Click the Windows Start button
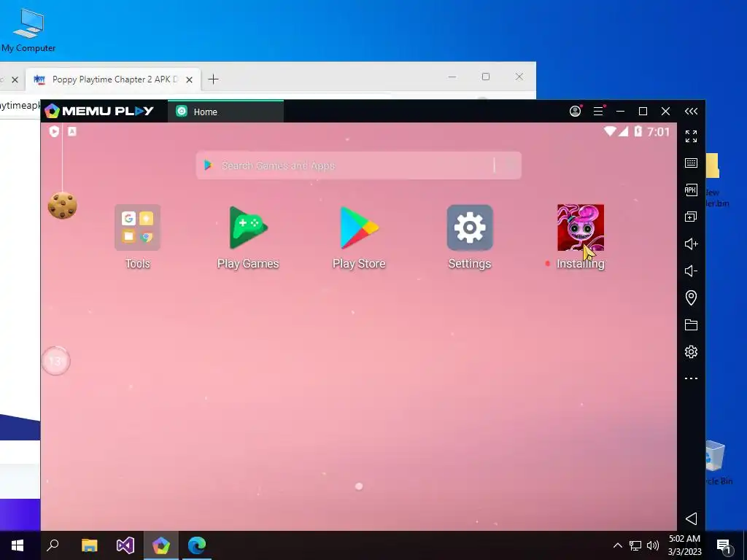The width and height of the screenshot is (747, 560). 18,545
